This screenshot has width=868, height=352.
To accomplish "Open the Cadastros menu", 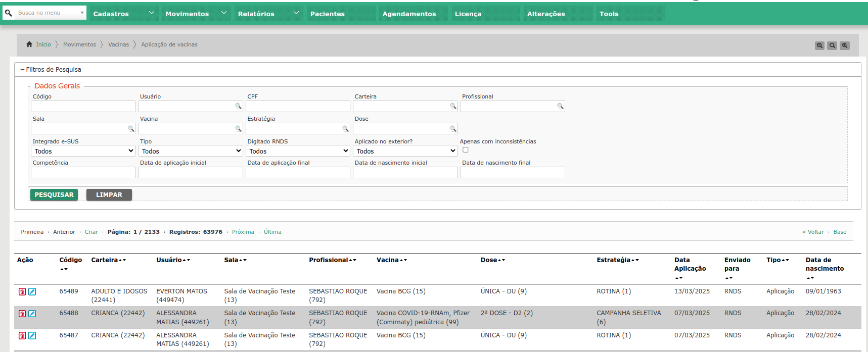I will click(x=124, y=14).
